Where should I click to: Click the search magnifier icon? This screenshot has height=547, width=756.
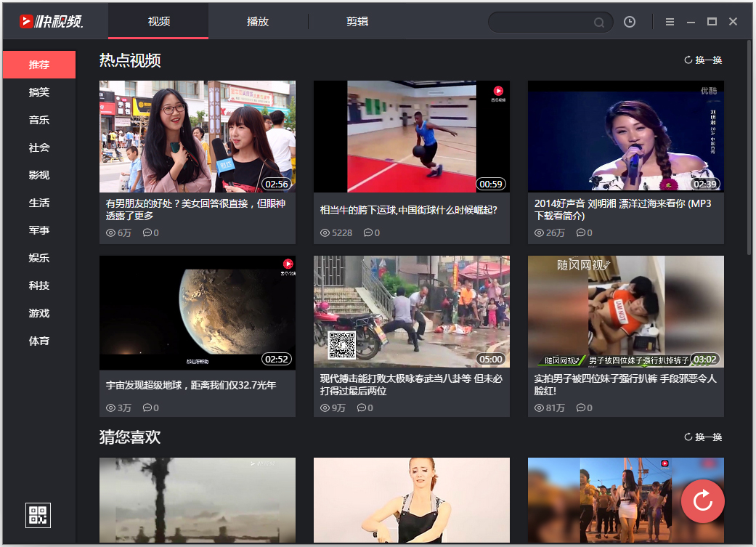pos(599,23)
